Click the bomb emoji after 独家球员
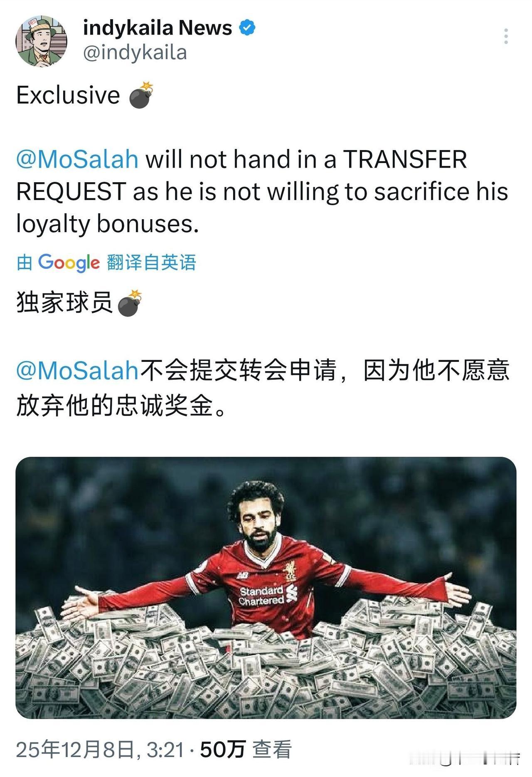 [130, 303]
